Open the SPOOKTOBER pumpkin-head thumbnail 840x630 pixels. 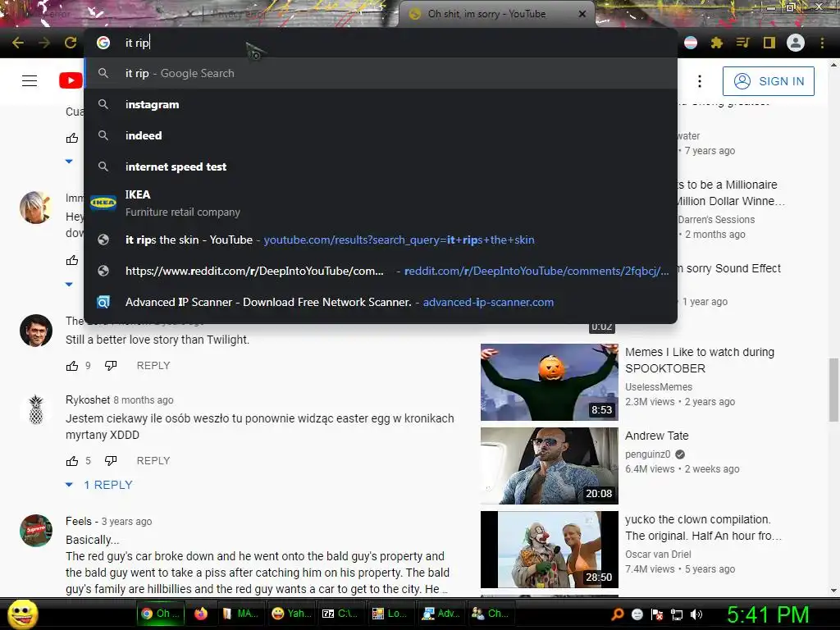(x=549, y=382)
